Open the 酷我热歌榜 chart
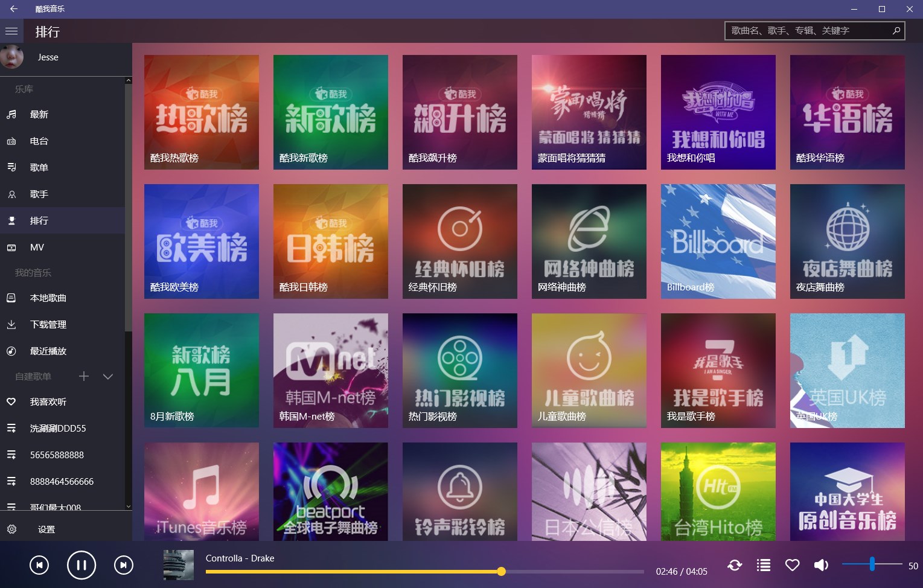This screenshot has height=588, width=923. 202,112
